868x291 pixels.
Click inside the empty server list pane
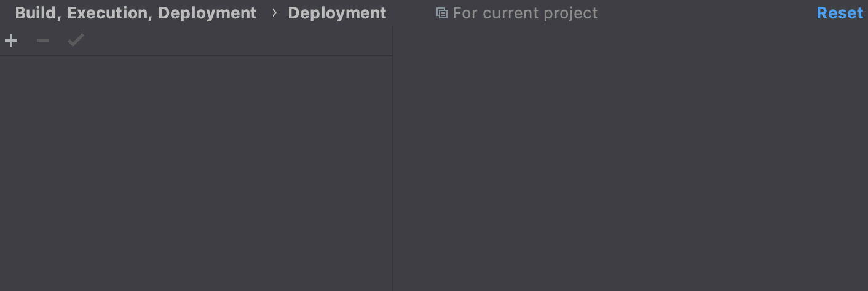195,166
